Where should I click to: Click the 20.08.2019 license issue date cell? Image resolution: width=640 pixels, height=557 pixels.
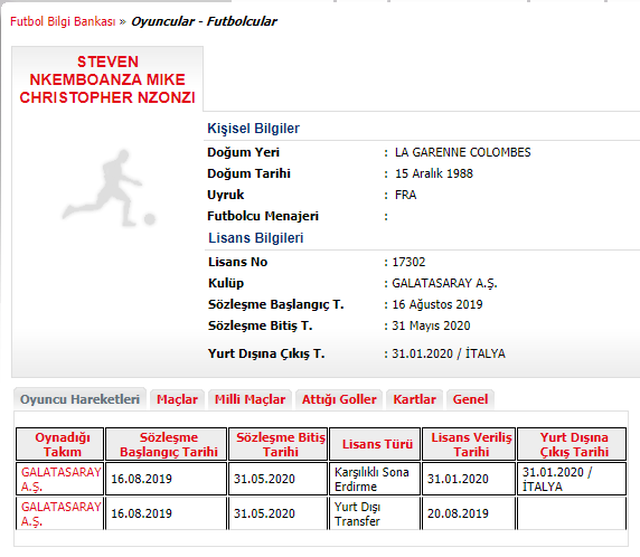(x=469, y=514)
